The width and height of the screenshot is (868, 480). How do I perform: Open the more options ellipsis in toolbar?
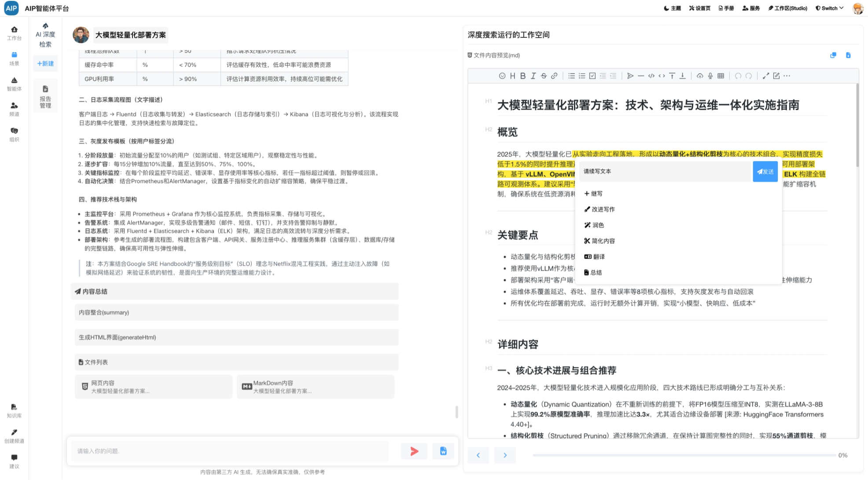tap(787, 76)
